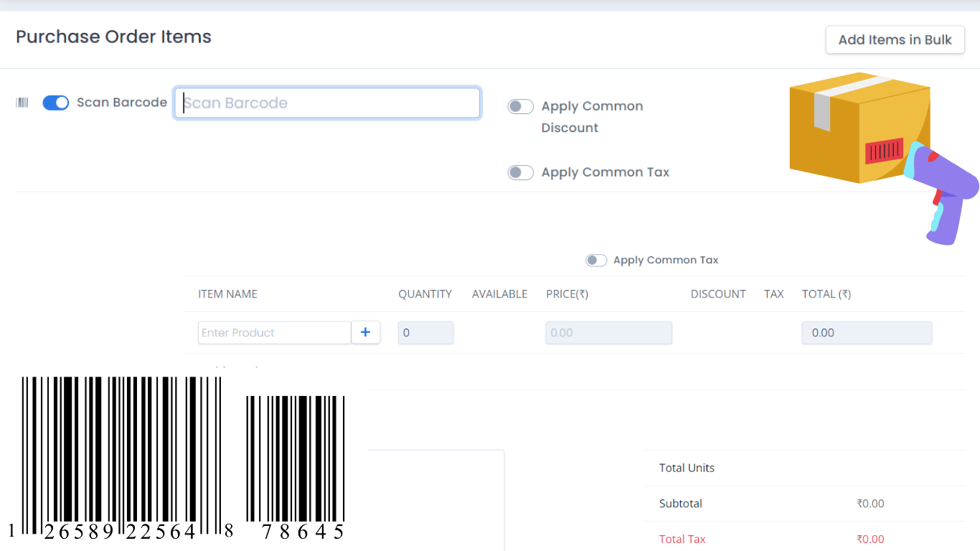Click the Enter Product field
980x551 pixels.
[274, 332]
